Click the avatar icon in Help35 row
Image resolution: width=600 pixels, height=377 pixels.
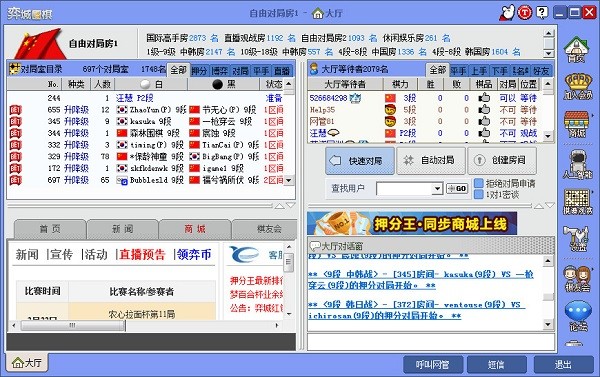pyautogui.click(x=390, y=109)
